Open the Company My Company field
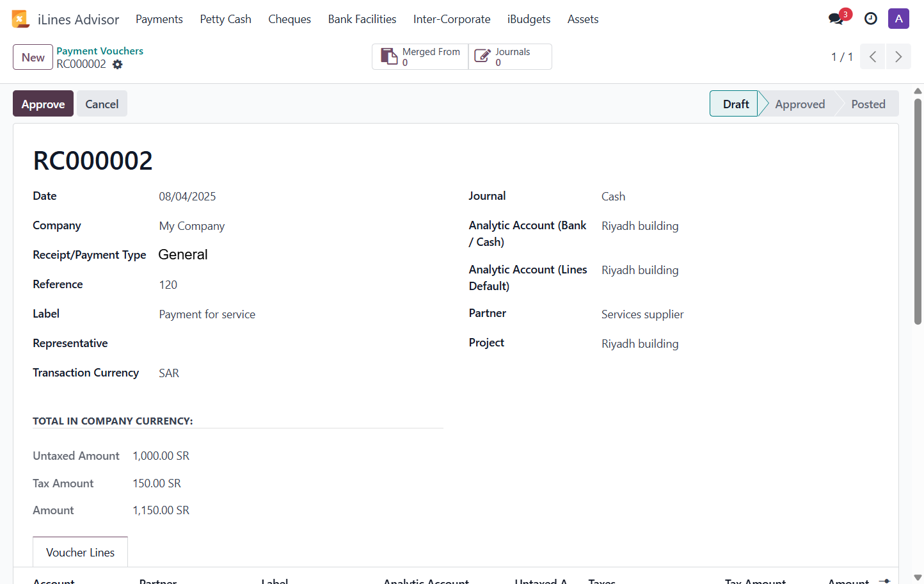This screenshot has width=924, height=584. [192, 226]
